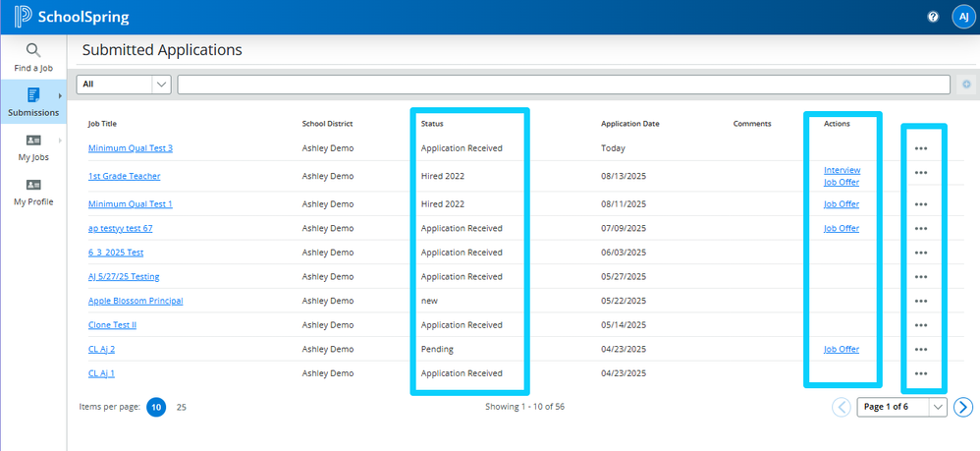The image size is (980, 451).
Task: Click Job Offer link for CL AJ 2
Action: click(842, 349)
